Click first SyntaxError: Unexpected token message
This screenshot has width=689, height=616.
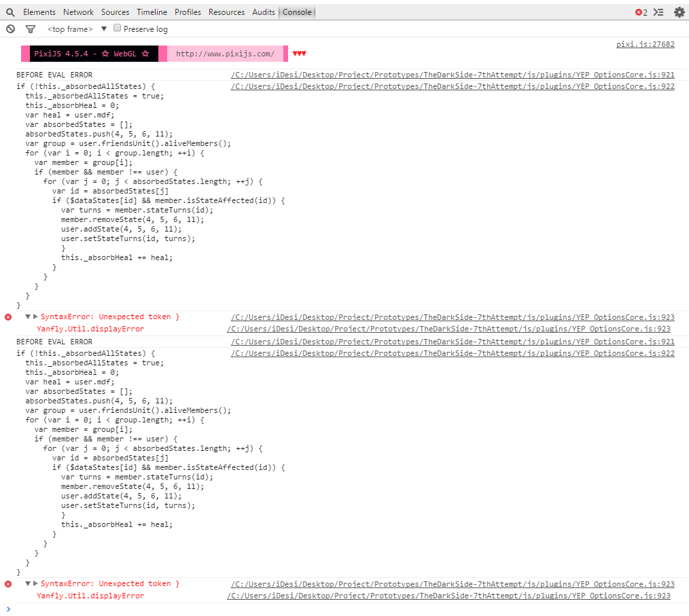tap(110, 317)
